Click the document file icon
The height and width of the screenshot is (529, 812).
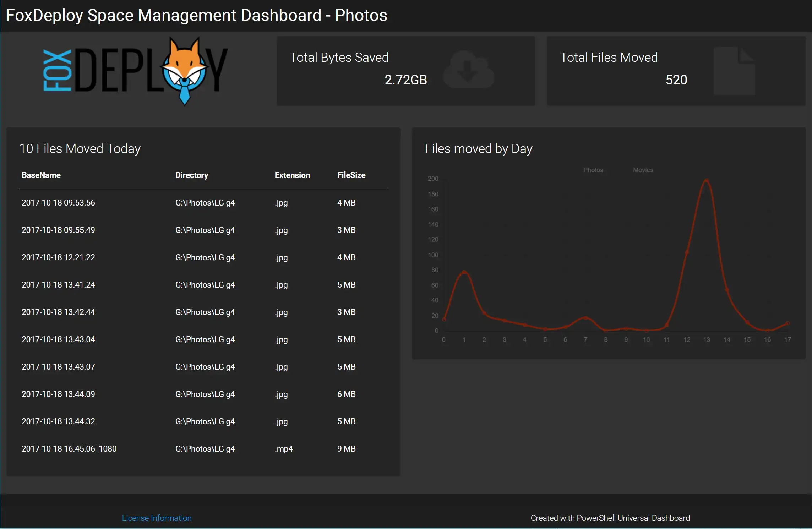coord(734,71)
